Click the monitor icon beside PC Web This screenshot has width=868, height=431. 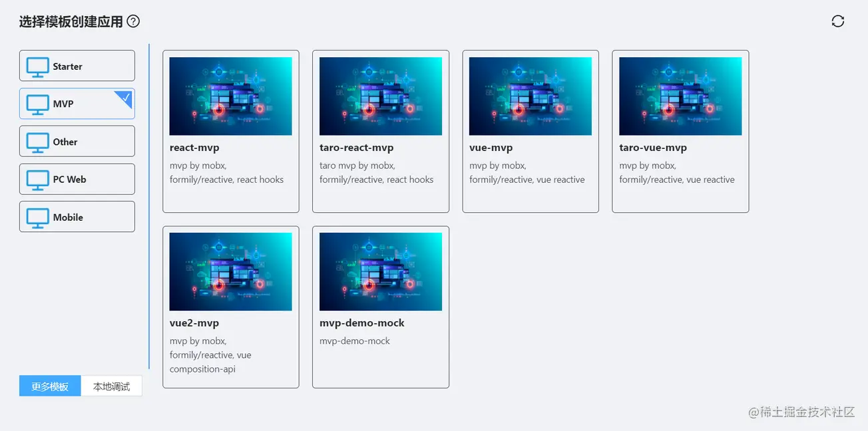pyautogui.click(x=37, y=180)
